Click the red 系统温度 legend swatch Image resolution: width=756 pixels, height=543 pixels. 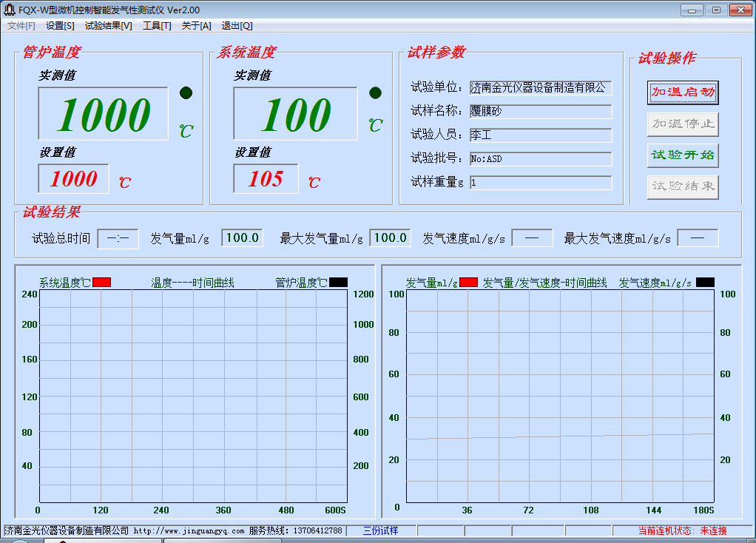[x=101, y=283]
